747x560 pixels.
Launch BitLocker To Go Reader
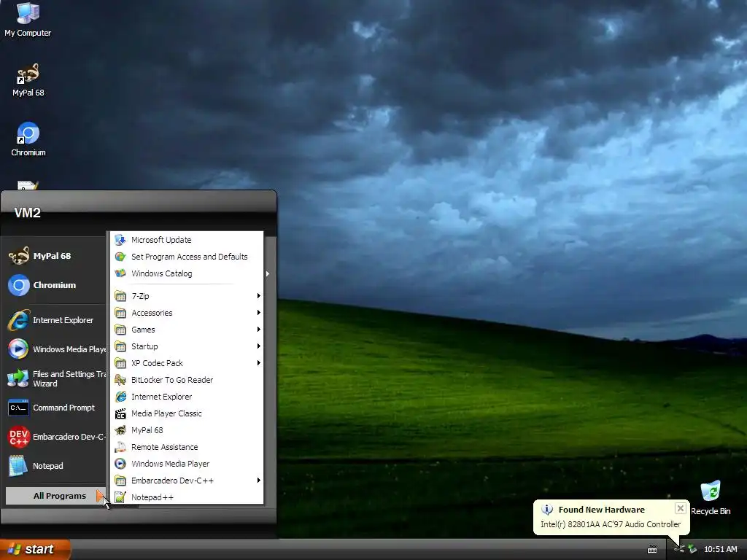point(187,380)
